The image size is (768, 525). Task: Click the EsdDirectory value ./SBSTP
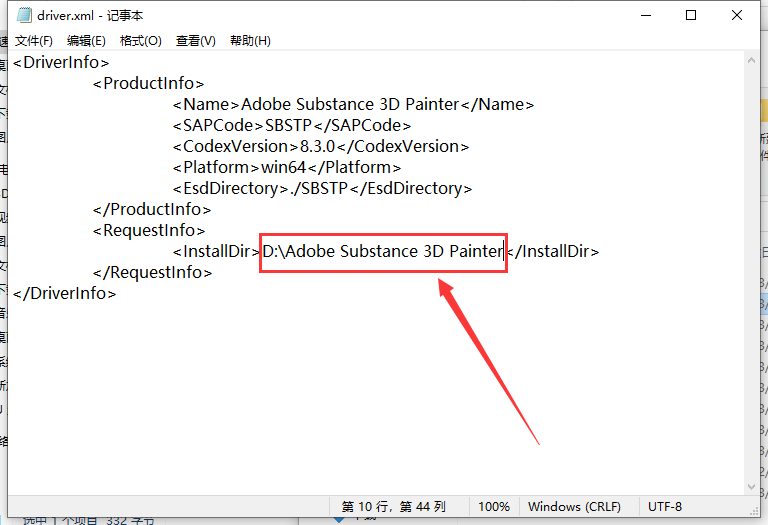[x=319, y=189]
